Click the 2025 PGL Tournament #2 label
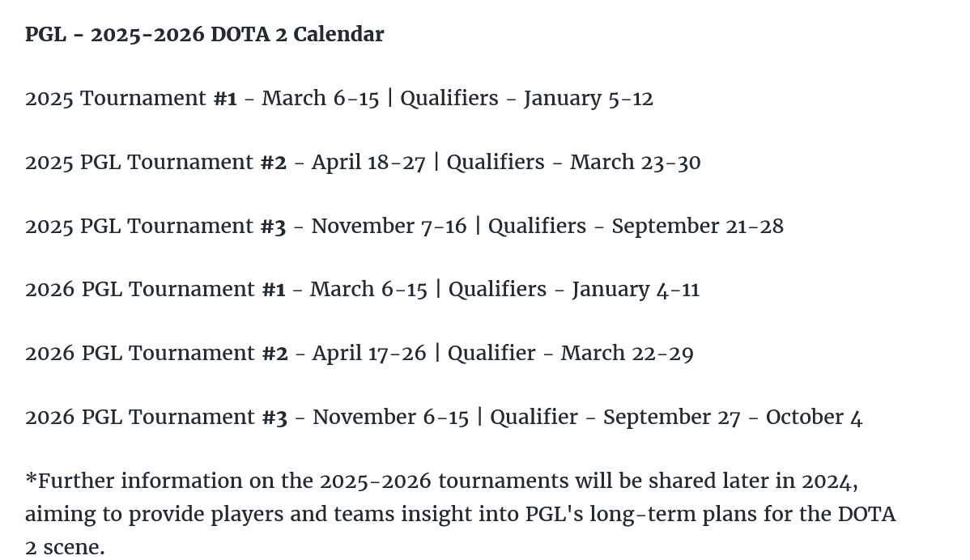This screenshot has width=970, height=560. tap(155, 163)
